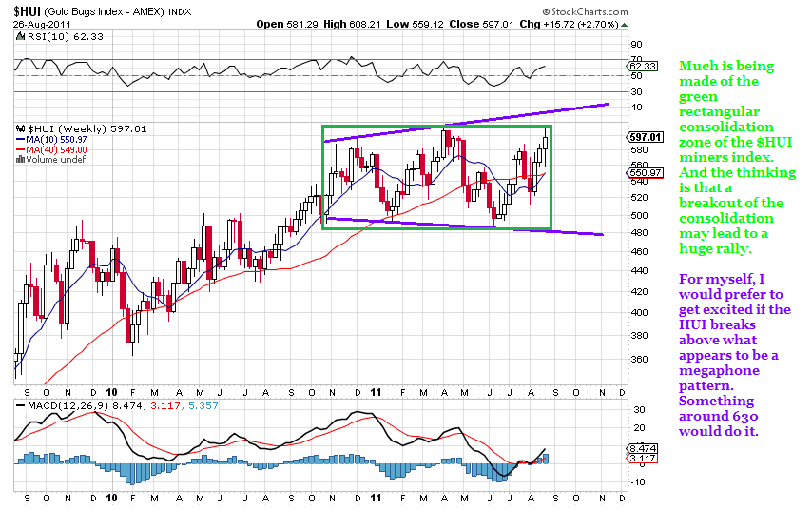The width and height of the screenshot is (812, 510).
Task: Click the small icon before RSI(10) label
Action: pyautogui.click(x=20, y=37)
